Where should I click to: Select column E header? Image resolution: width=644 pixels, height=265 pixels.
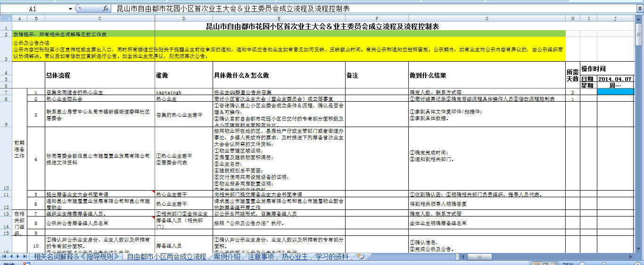coord(279,18)
